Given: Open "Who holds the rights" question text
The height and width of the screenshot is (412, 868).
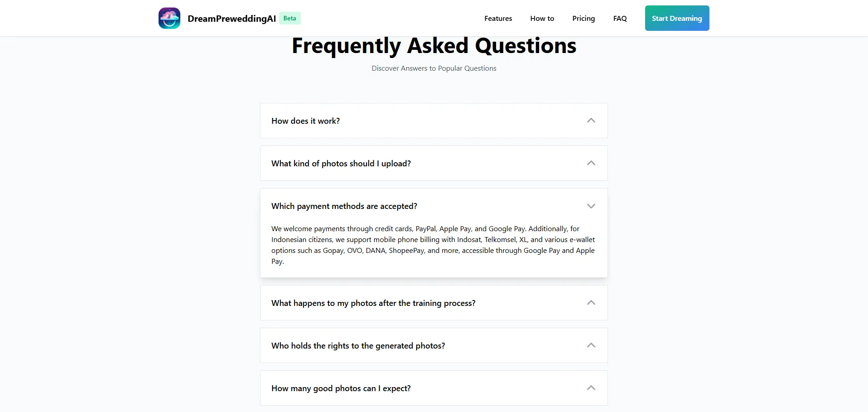Looking at the screenshot, I should point(358,346).
